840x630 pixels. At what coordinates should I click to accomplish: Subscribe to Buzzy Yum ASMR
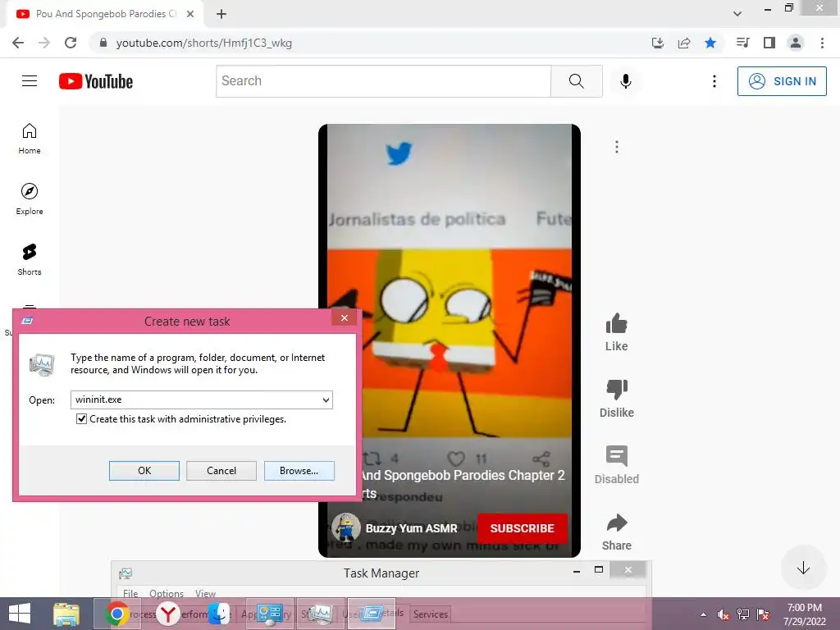[522, 528]
